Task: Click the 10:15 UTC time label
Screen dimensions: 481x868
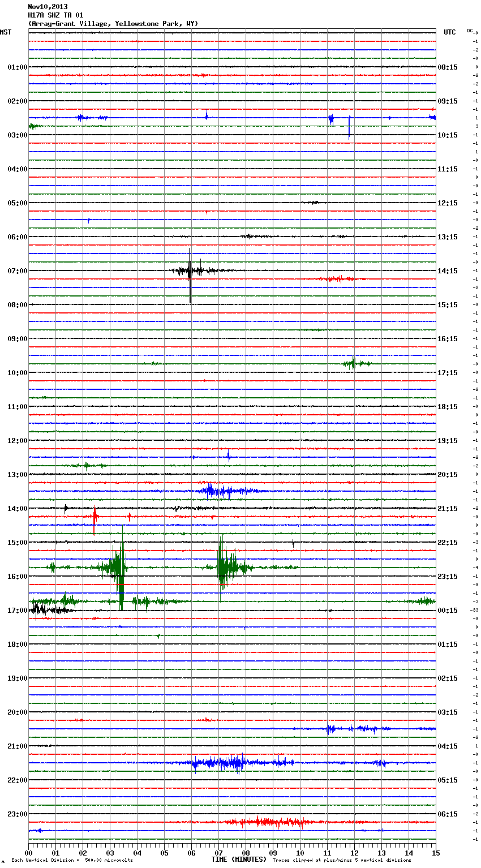Action: tap(448, 135)
